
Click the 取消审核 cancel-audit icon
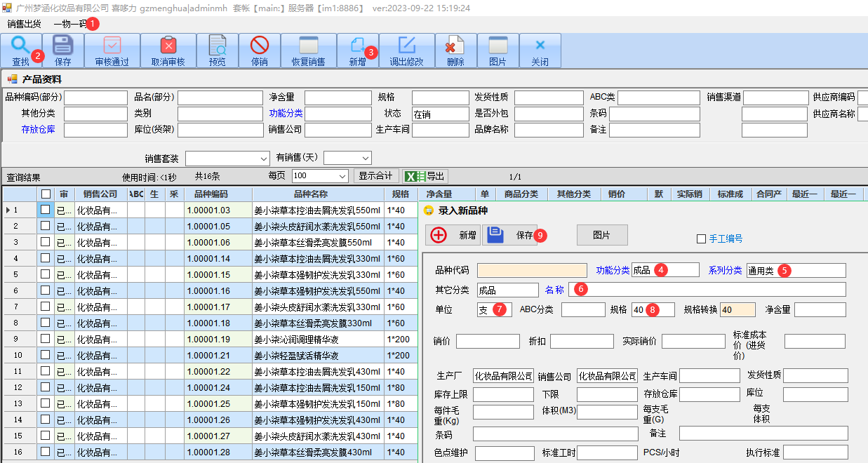[x=168, y=46]
